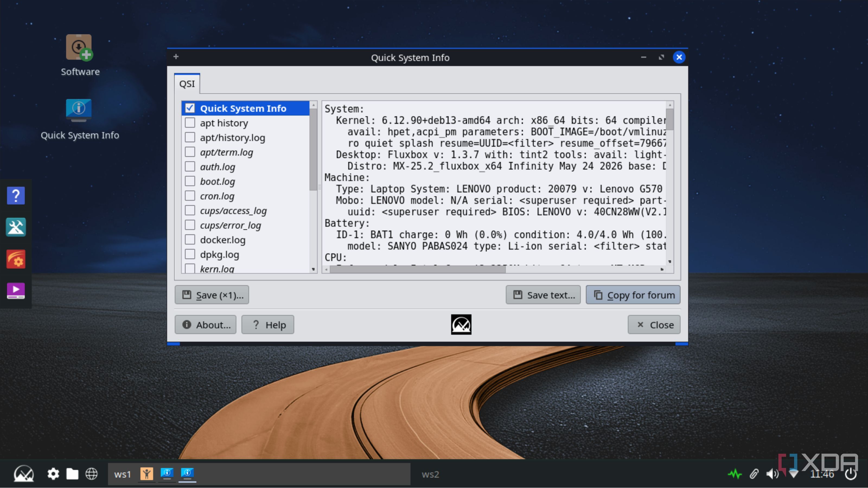Click the system info scroll-right arrow
This screenshot has height=488, width=868.
(x=662, y=269)
